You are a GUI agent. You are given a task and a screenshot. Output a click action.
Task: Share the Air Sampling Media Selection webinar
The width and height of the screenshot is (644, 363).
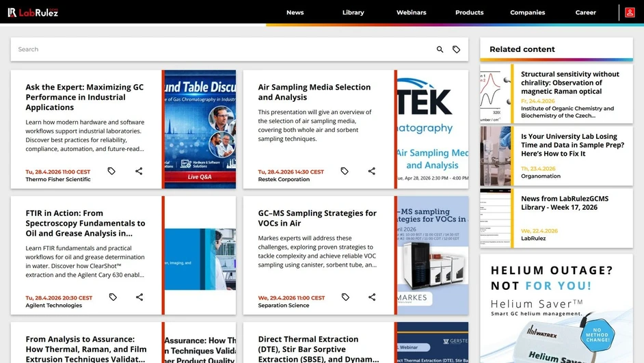pos(372,171)
